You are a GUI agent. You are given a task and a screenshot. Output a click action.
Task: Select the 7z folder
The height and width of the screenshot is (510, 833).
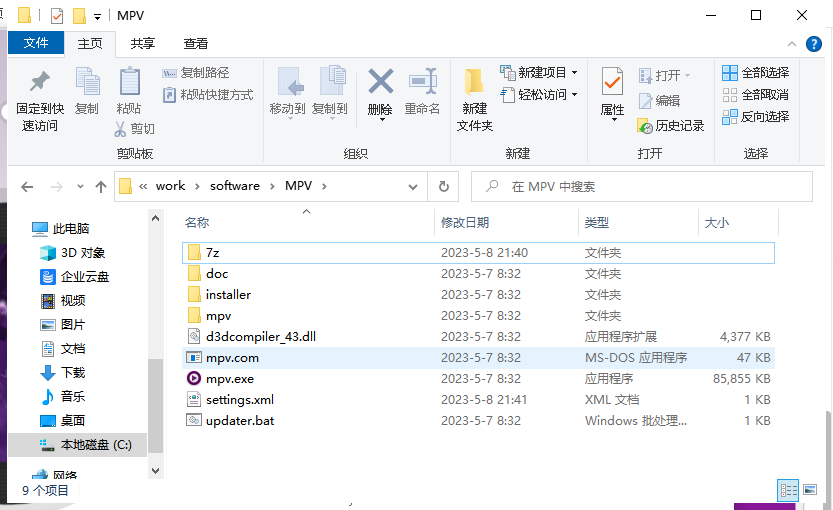[x=478, y=253]
